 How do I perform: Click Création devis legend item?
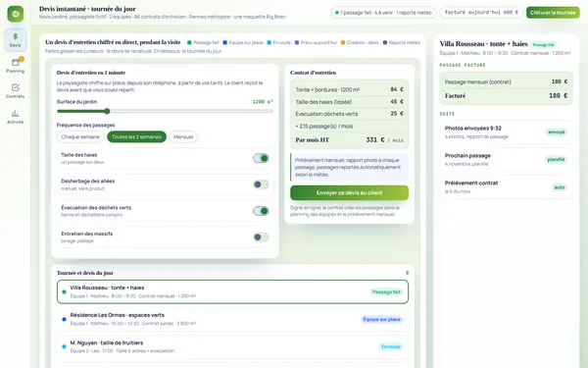coord(360,42)
